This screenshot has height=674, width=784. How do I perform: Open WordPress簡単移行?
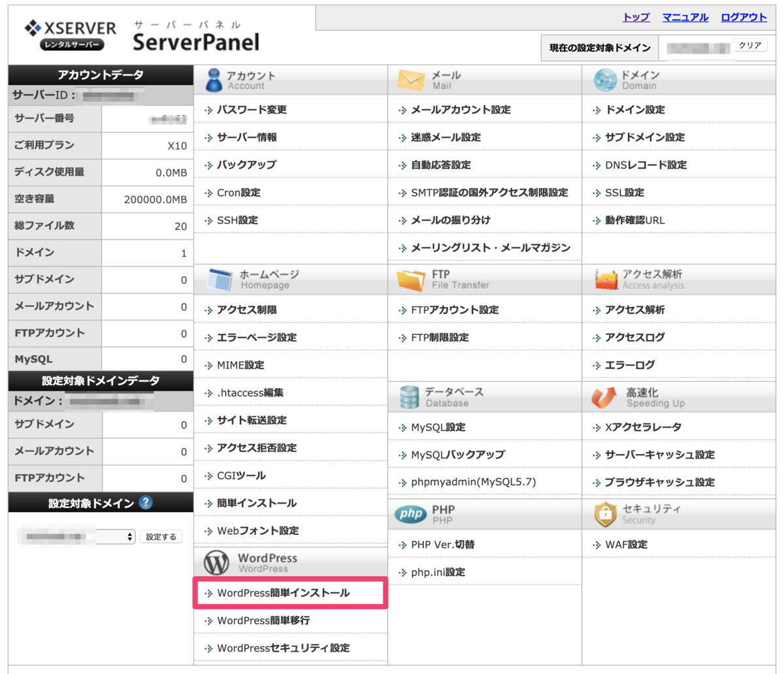[263, 620]
